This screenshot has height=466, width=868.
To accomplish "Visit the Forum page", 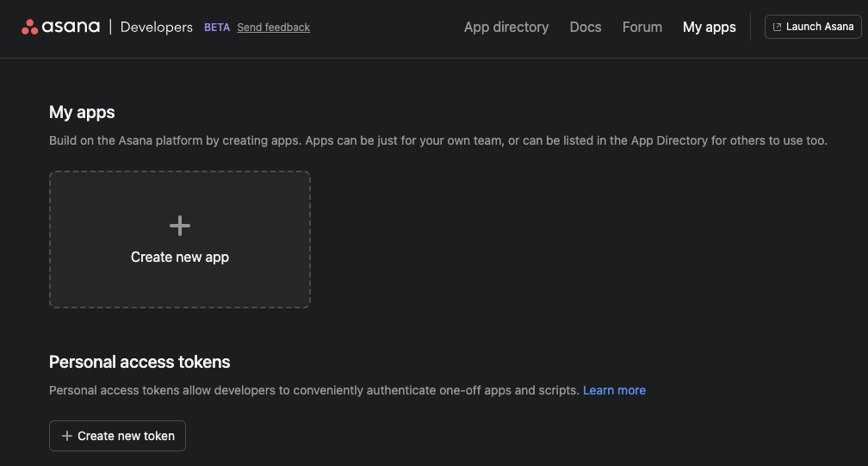I will coord(642,28).
